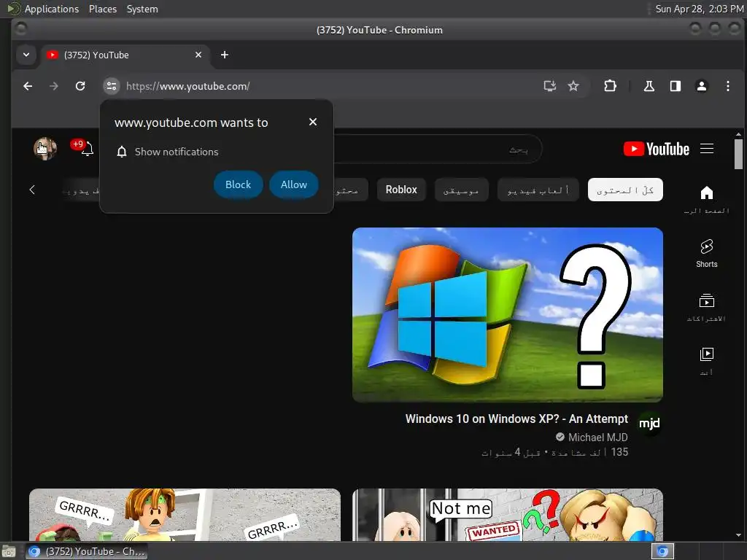Open Subscriptions in the sidebar

[x=706, y=308]
